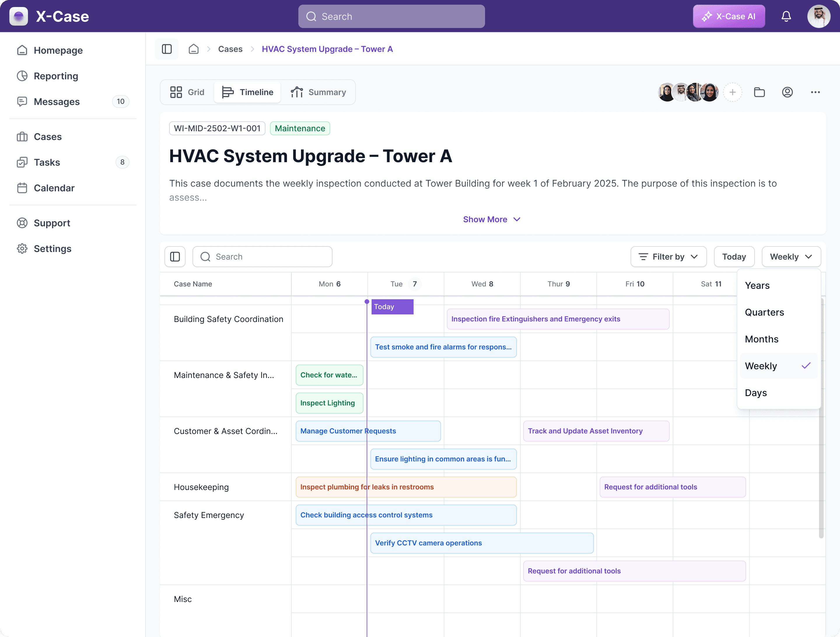
Task: Open Reporting from the sidebar
Action: (x=56, y=76)
